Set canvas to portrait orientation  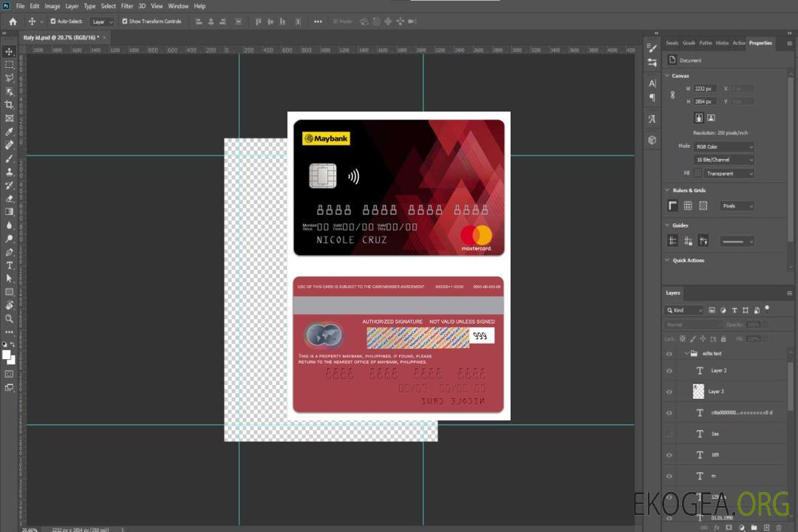pos(699,118)
